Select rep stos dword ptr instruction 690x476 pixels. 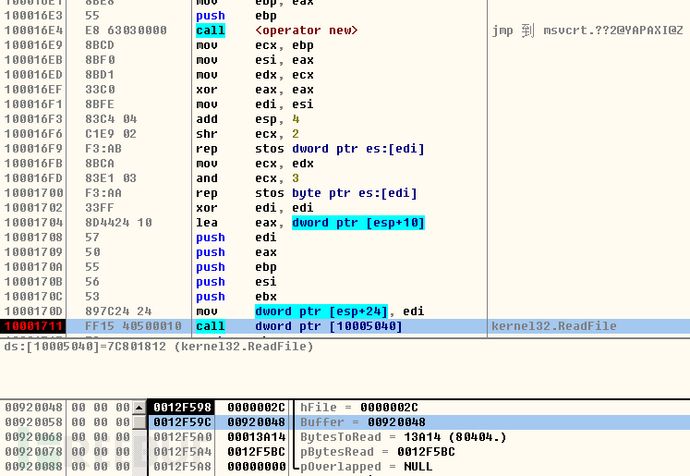click(345, 149)
